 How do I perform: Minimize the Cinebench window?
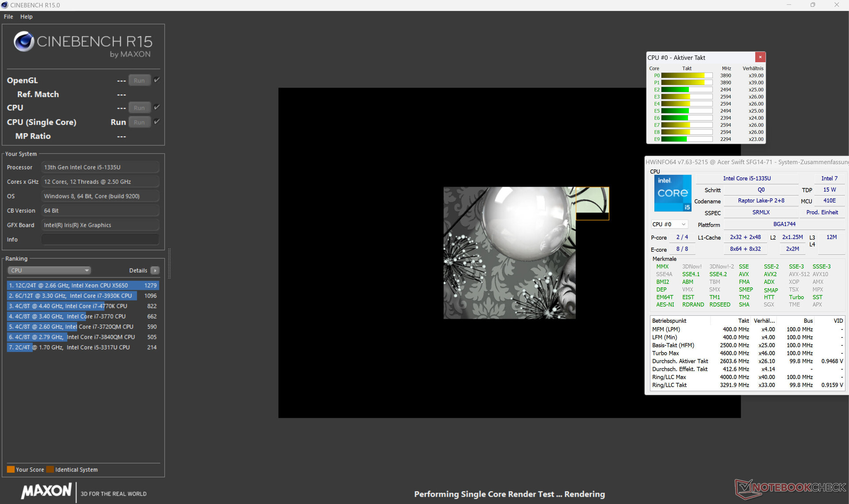789,5
